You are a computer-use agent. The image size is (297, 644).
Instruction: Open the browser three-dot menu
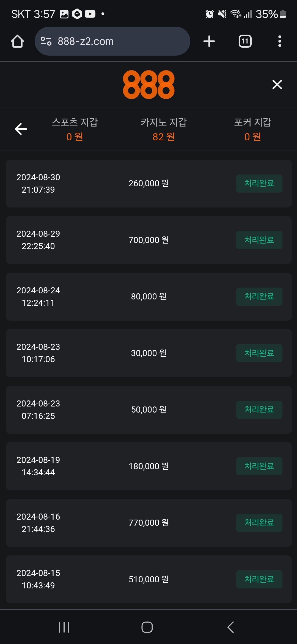click(x=280, y=41)
